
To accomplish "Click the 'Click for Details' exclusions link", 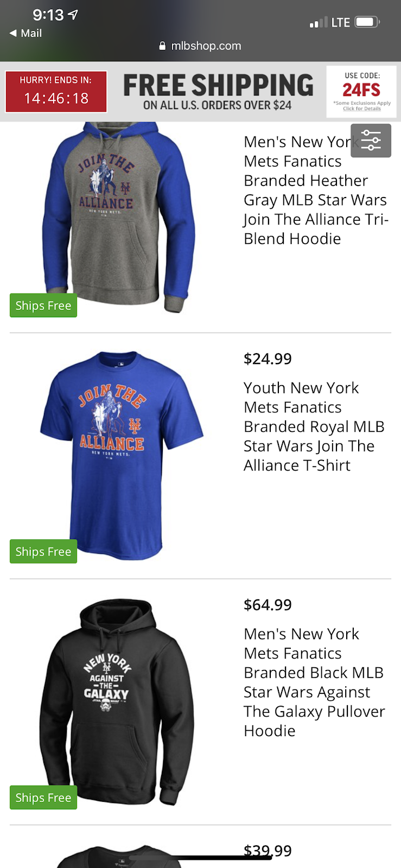I will tap(362, 108).
